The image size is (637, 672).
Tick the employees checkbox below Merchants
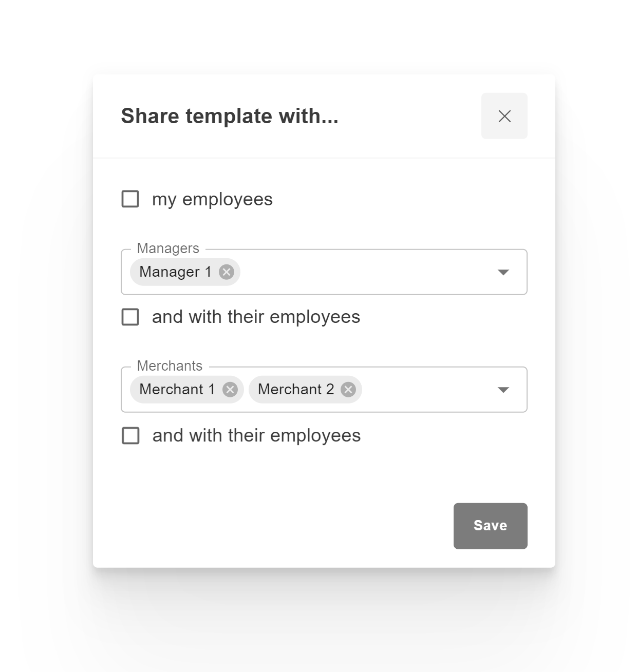click(x=130, y=436)
